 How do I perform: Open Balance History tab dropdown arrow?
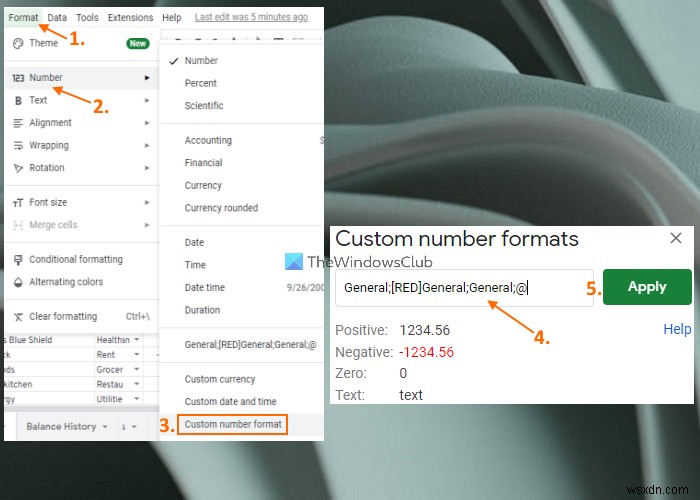(105, 427)
